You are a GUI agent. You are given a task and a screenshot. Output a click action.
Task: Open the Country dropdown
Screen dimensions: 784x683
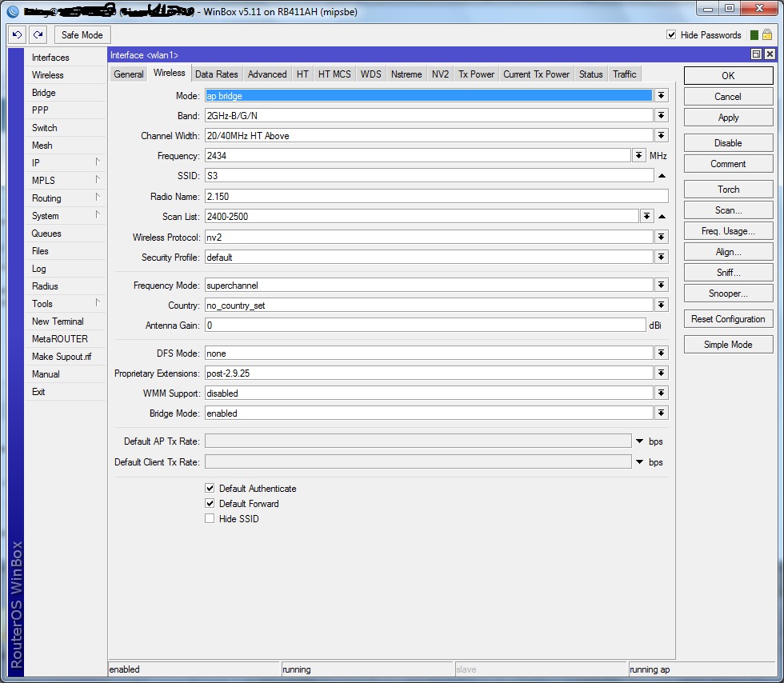(x=662, y=305)
